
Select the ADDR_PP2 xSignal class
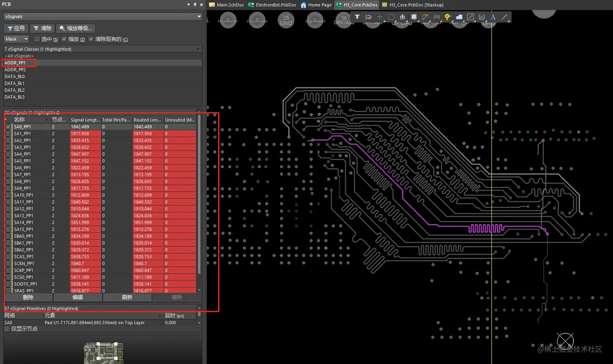tap(103, 70)
